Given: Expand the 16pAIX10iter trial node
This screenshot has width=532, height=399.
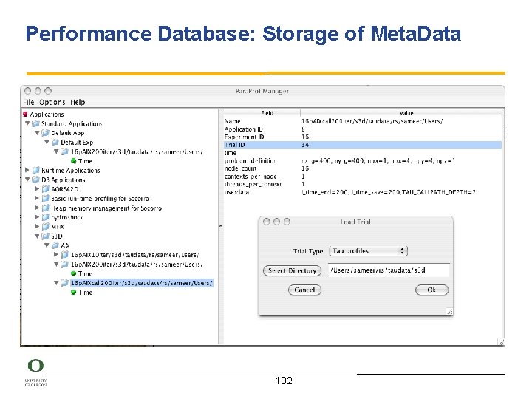Looking at the screenshot, I should click(x=56, y=255).
